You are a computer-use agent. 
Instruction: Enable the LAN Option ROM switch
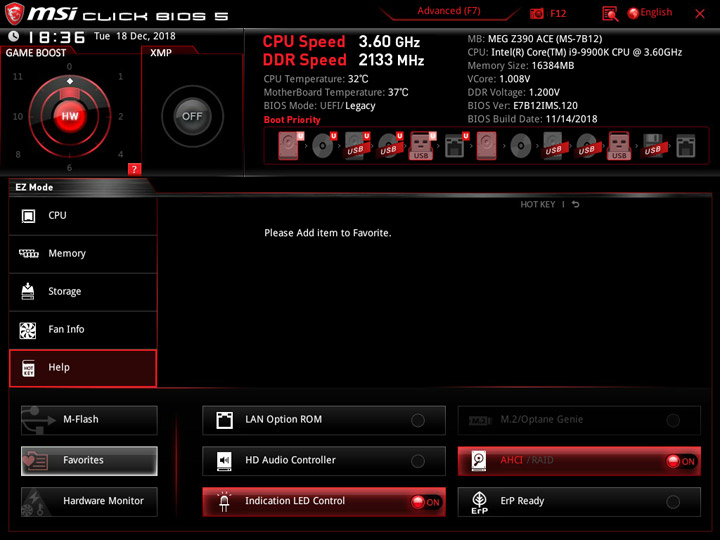click(417, 420)
